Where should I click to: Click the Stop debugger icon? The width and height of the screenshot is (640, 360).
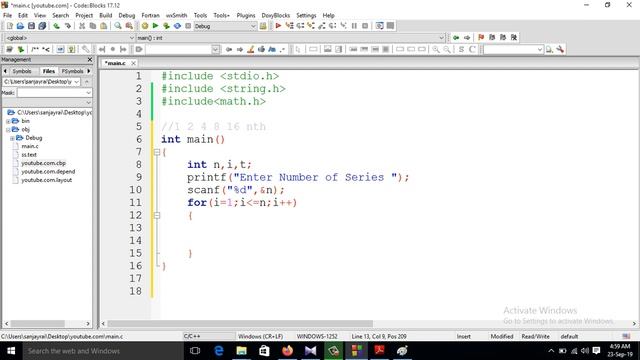click(365, 26)
